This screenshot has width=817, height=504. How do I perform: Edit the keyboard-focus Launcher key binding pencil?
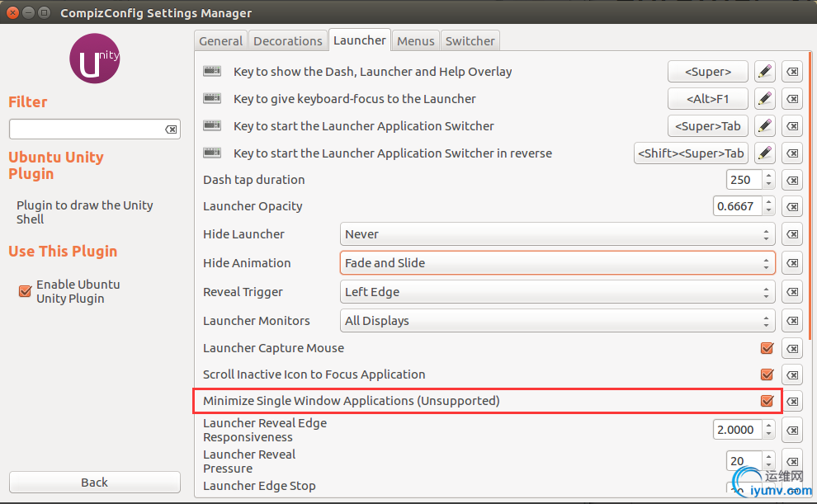tap(764, 98)
